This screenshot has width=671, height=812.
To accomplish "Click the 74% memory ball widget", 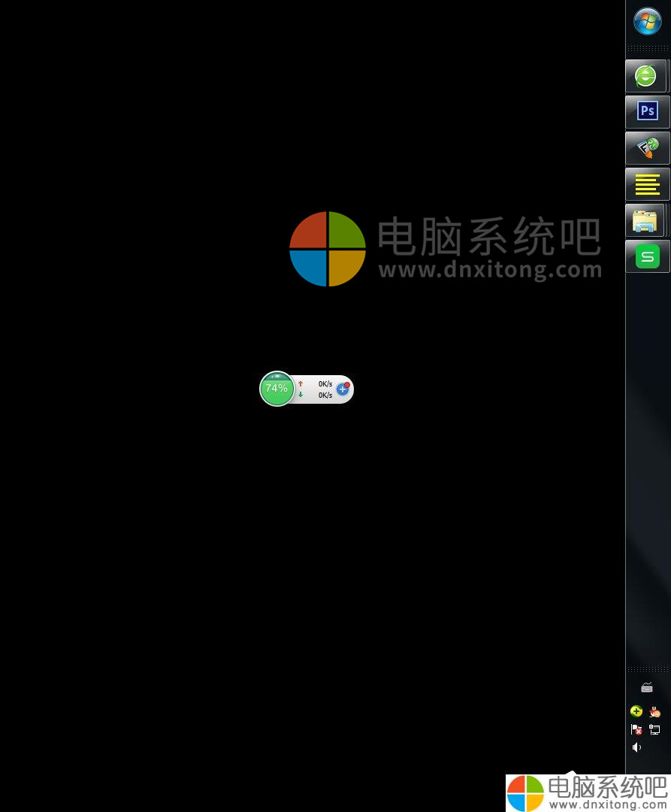I will click(x=277, y=389).
